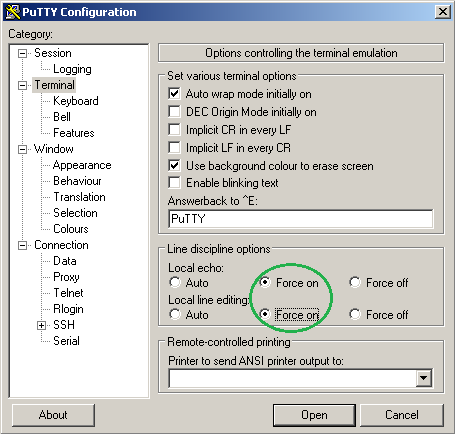Screen dimensions: 455x434
Task: Click the About button
Action: 53,415
